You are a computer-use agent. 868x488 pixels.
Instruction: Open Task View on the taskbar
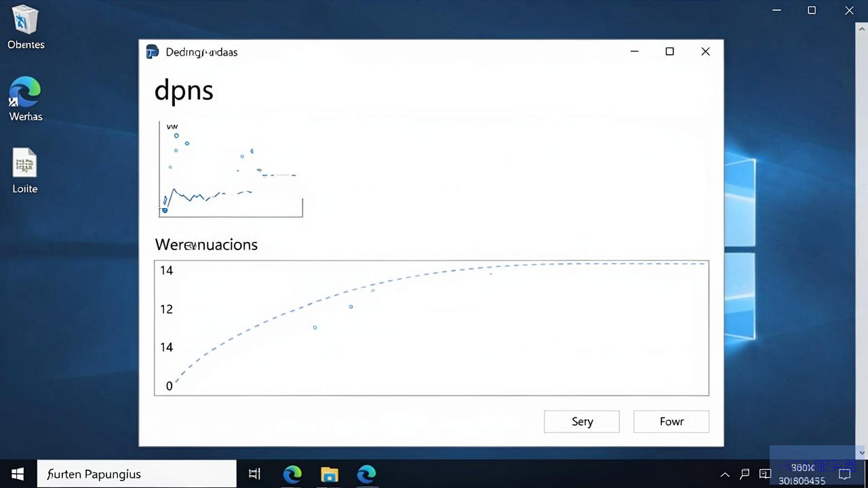click(255, 474)
